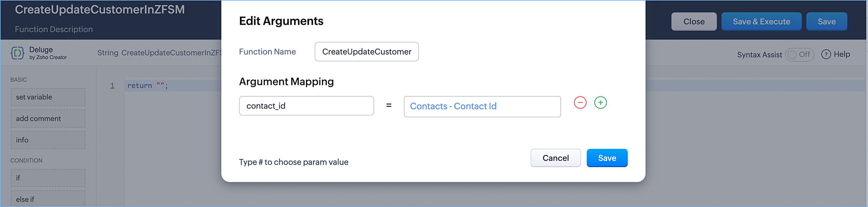Screen dimensions: 868x207
Task: Click Save in the Edit Arguments dialog
Action: [x=607, y=158]
